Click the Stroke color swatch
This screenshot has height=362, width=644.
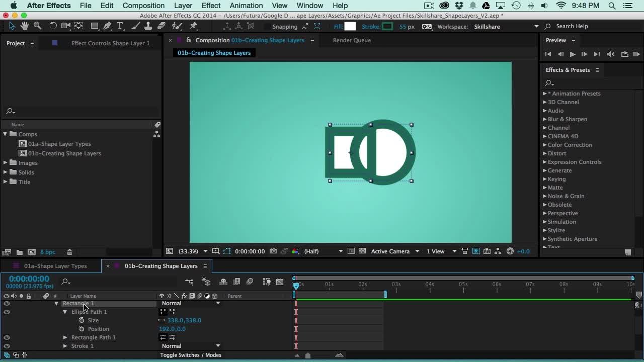coord(387,26)
